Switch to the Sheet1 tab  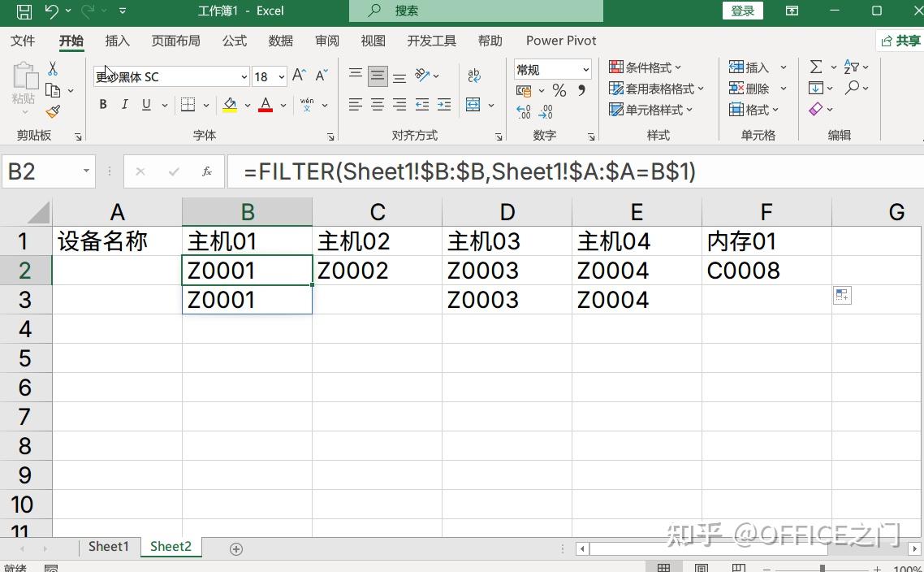(x=109, y=546)
